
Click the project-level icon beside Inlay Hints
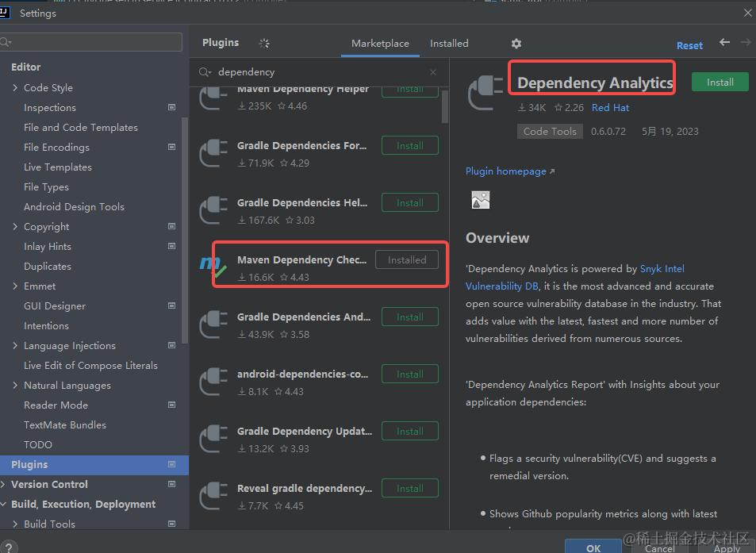(x=171, y=246)
